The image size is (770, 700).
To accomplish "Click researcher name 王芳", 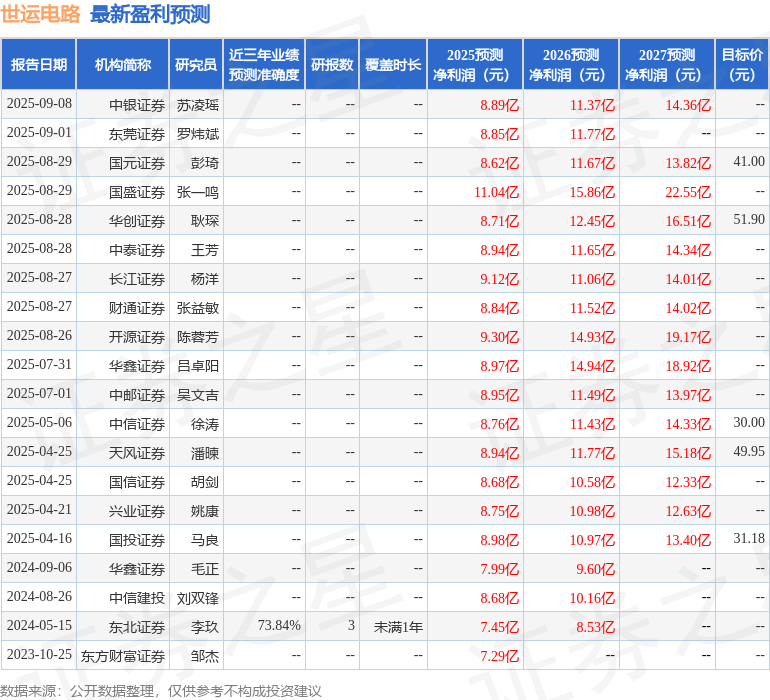I will [205, 250].
